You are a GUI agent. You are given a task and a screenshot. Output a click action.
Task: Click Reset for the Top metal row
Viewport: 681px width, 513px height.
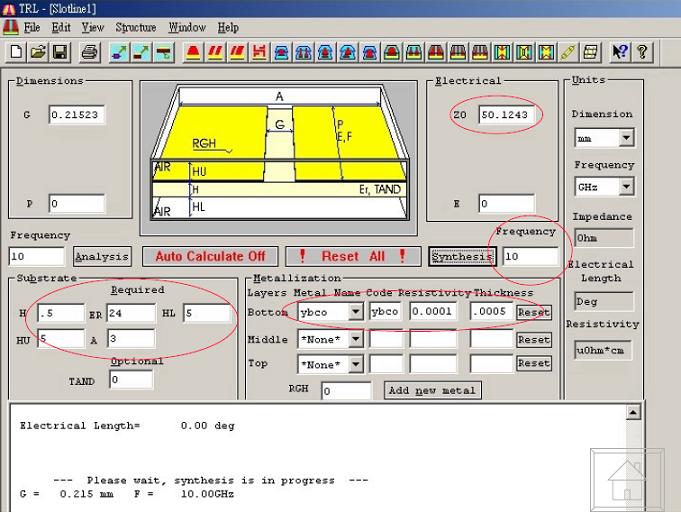click(x=534, y=364)
